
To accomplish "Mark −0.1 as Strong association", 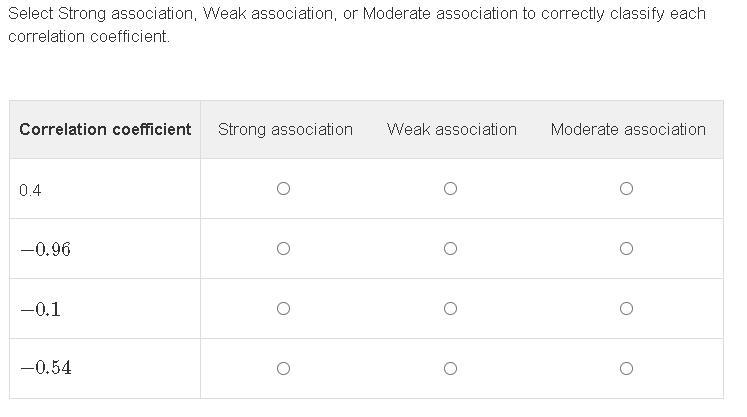I will [283, 309].
